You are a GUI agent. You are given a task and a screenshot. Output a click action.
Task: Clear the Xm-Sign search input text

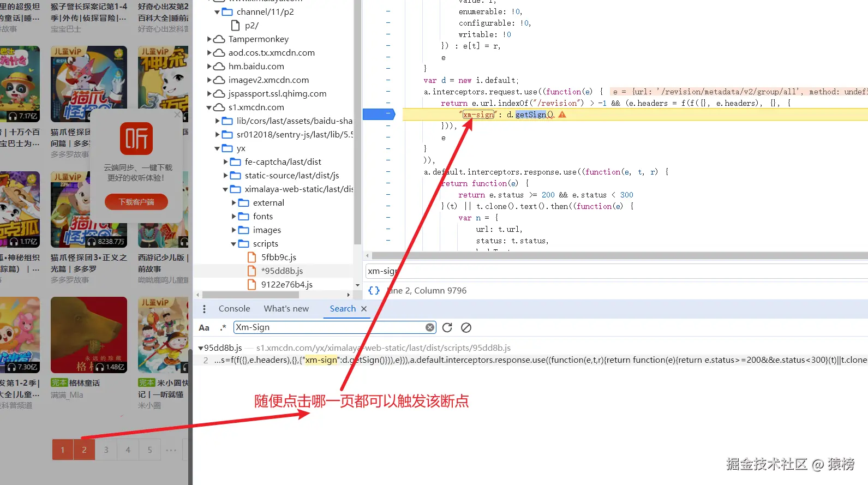tap(430, 327)
